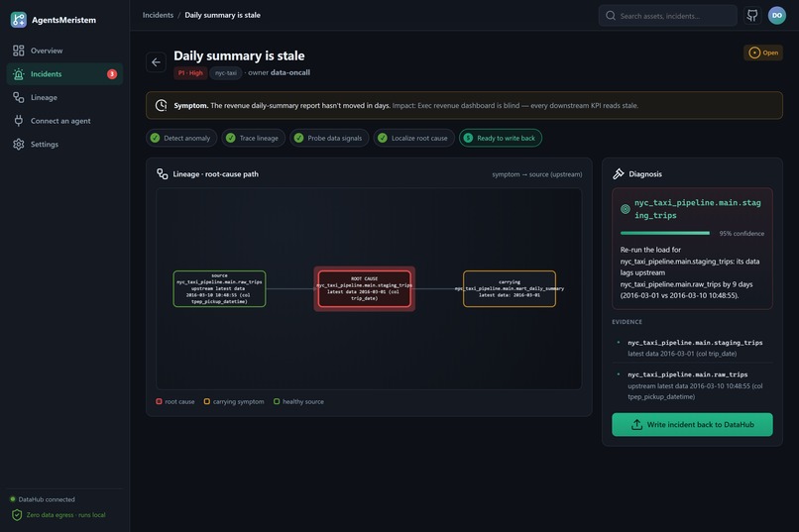The width and height of the screenshot is (799, 532).
Task: Open the Incidents section
Action: pos(64,74)
